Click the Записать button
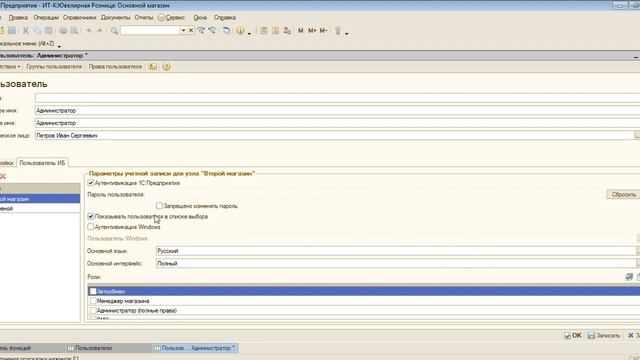 604,336
